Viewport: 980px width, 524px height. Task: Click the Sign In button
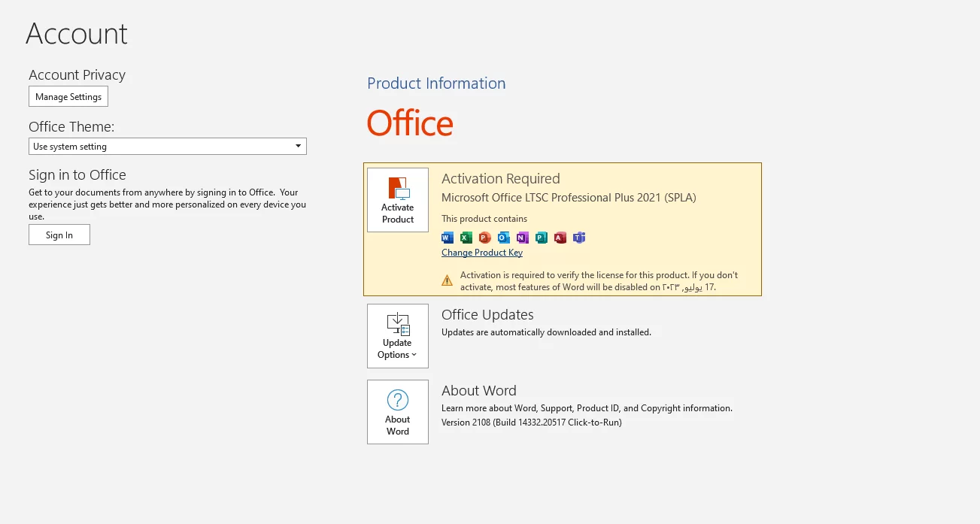59,235
